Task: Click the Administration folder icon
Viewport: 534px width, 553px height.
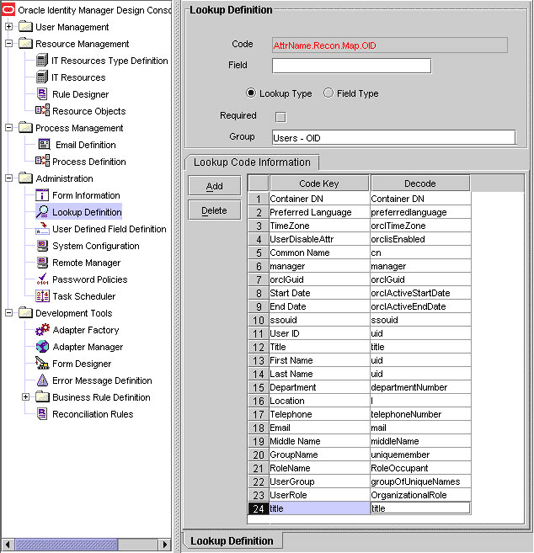Action: [26, 178]
